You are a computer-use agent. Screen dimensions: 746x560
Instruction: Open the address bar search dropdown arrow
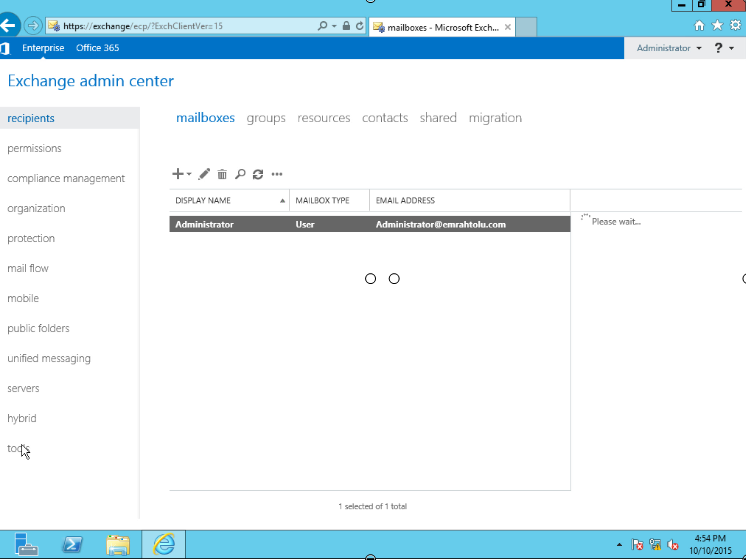(334, 26)
